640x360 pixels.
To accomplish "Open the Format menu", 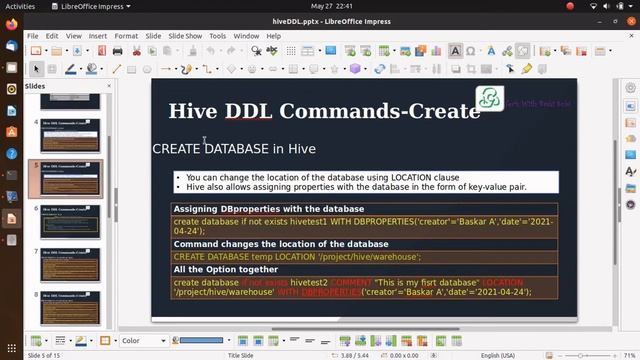I will click(x=126, y=36).
